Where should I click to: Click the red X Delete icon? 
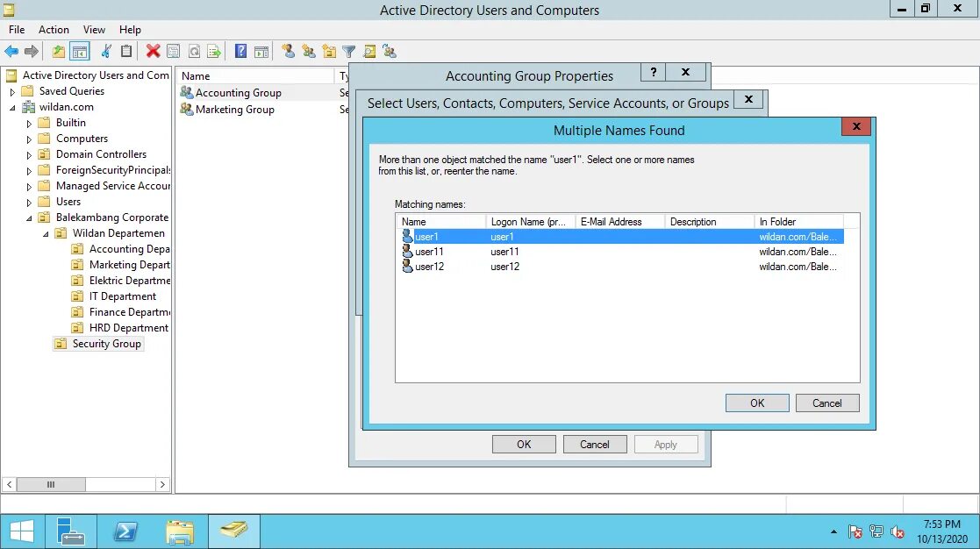click(x=154, y=51)
